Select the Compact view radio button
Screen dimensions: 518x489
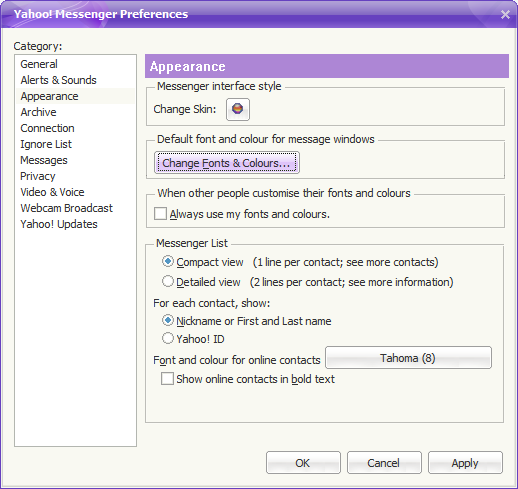[x=168, y=261]
